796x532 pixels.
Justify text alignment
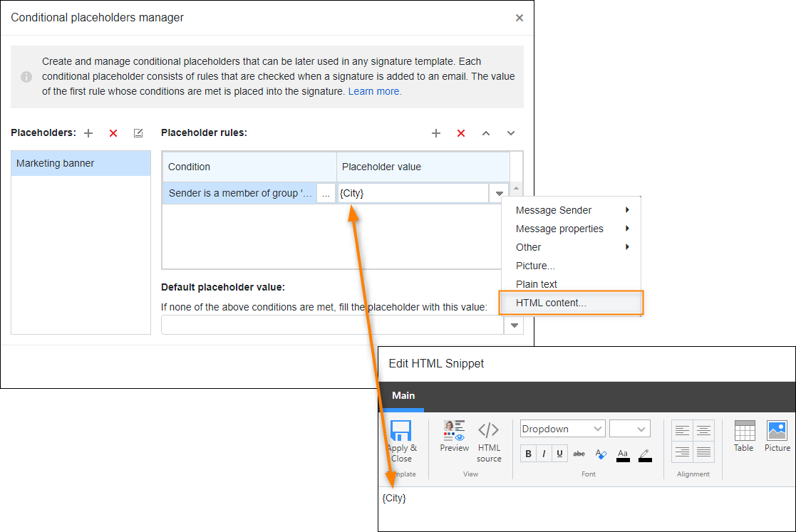pos(703,452)
